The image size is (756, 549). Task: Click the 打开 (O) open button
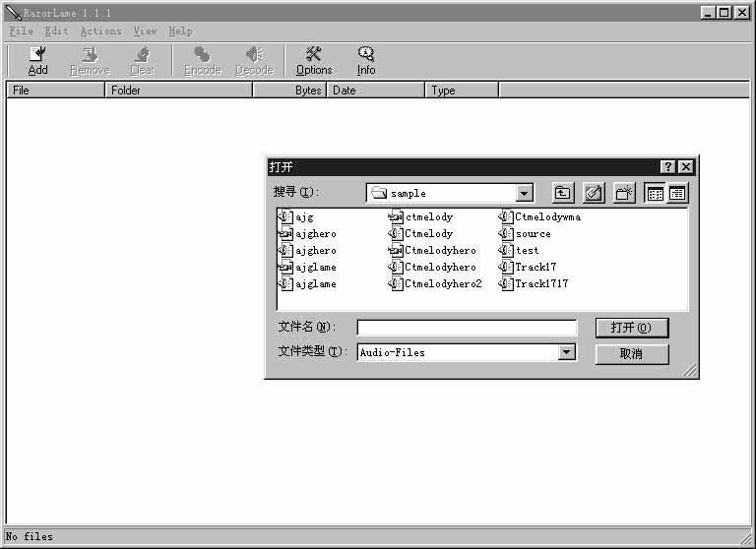click(632, 328)
